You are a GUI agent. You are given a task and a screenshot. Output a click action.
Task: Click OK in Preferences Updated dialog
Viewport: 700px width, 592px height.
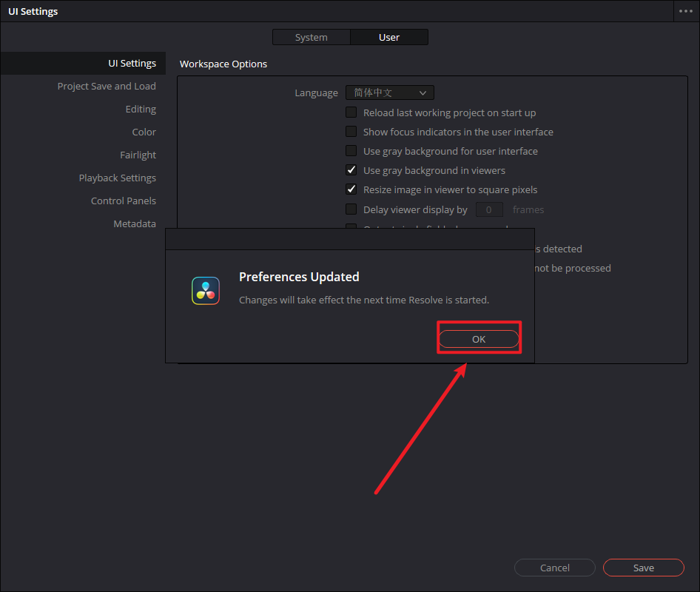[x=479, y=339]
